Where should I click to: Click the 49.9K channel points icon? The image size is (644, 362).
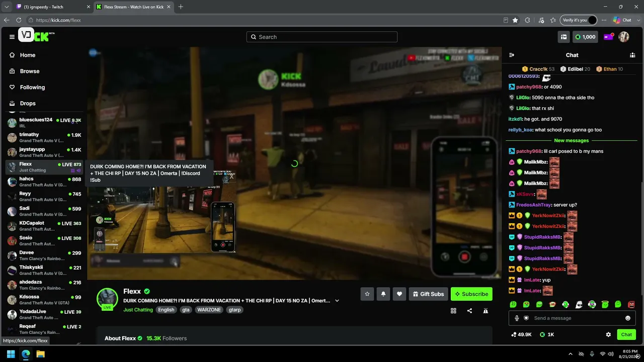pyautogui.click(x=514, y=334)
